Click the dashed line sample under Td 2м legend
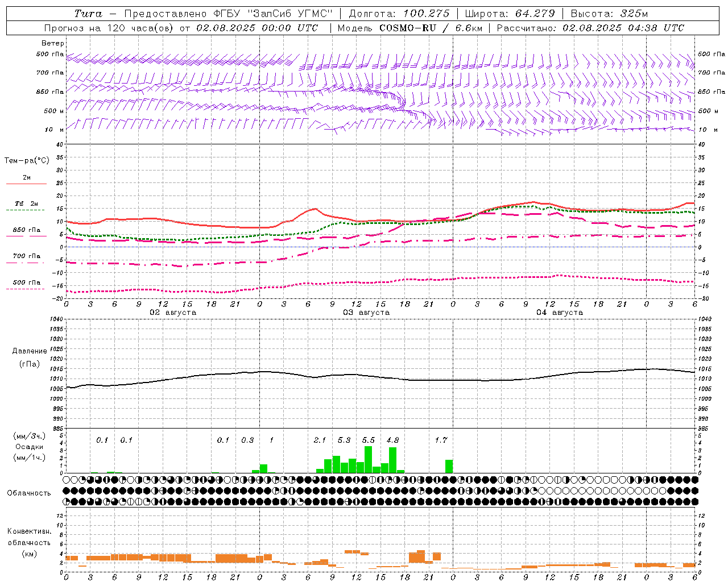This screenshot has width=728, height=582. pos(26,210)
